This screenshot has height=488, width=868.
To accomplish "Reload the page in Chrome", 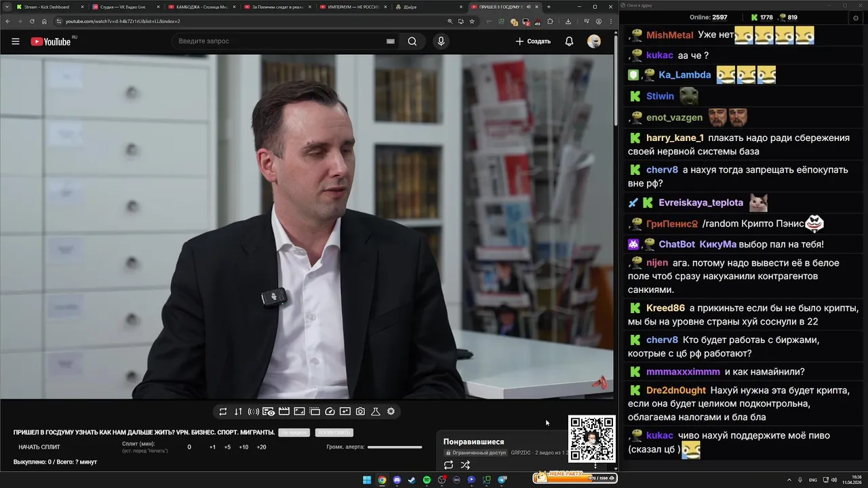I will pos(32,21).
